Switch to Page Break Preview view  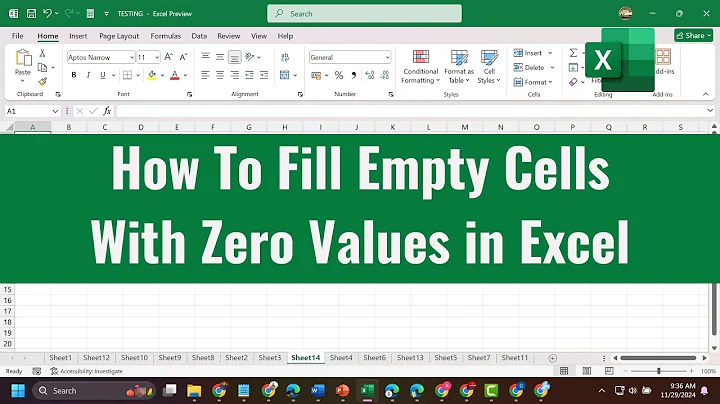tap(609, 371)
